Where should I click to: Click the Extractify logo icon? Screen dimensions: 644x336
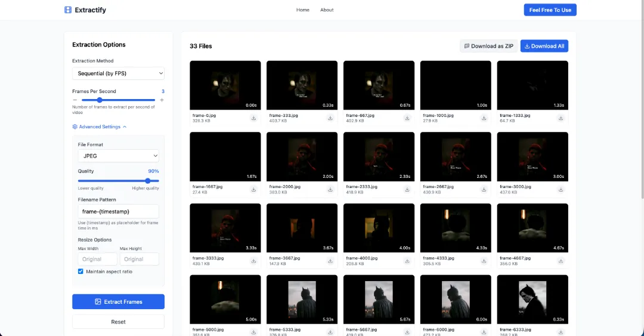click(68, 10)
